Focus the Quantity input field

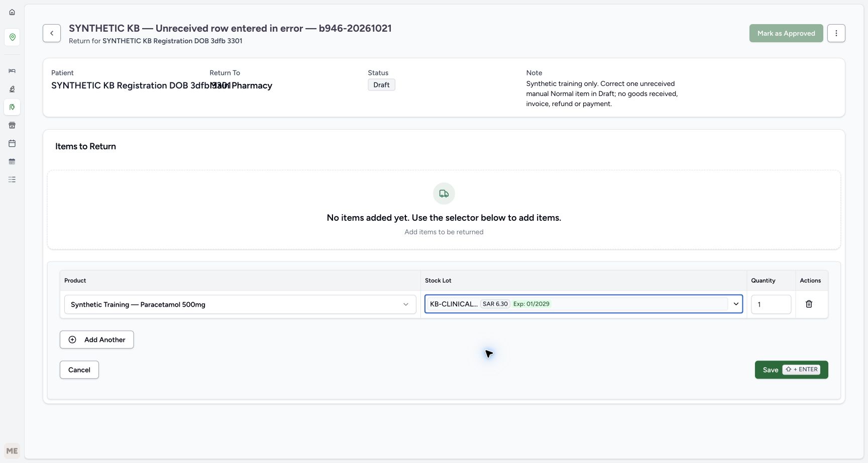771,305
